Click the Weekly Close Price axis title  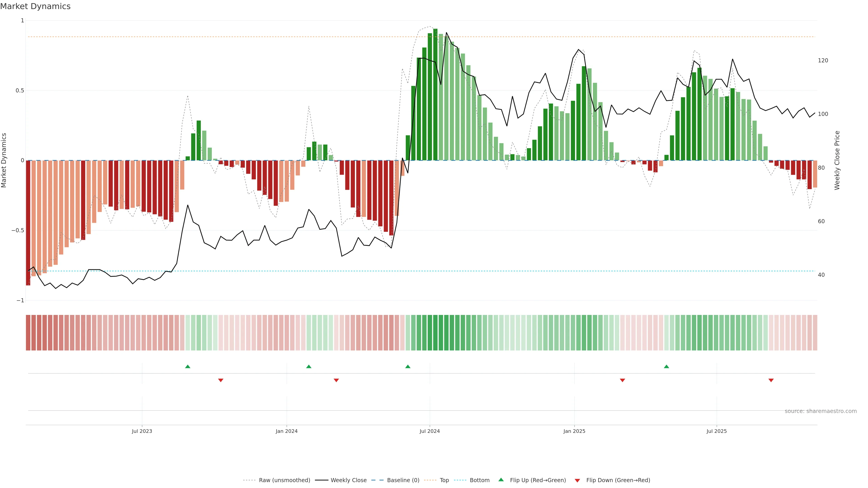coord(837,160)
